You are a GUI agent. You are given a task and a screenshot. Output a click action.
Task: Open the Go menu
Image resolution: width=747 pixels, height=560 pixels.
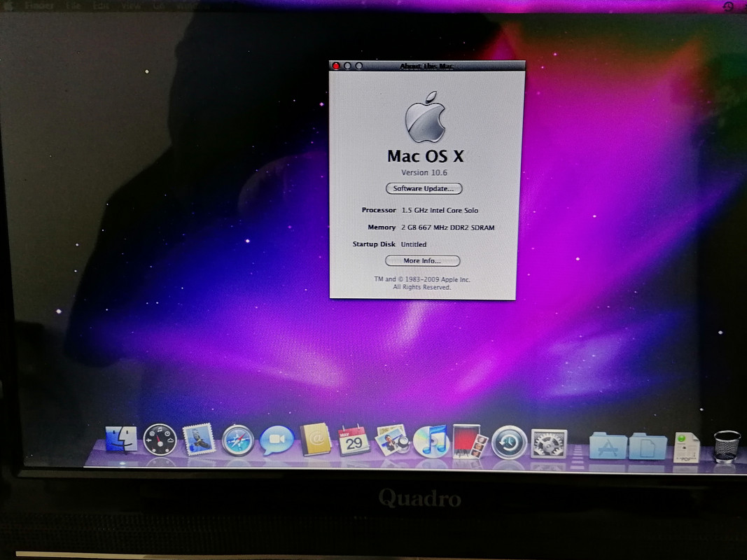pos(159,6)
